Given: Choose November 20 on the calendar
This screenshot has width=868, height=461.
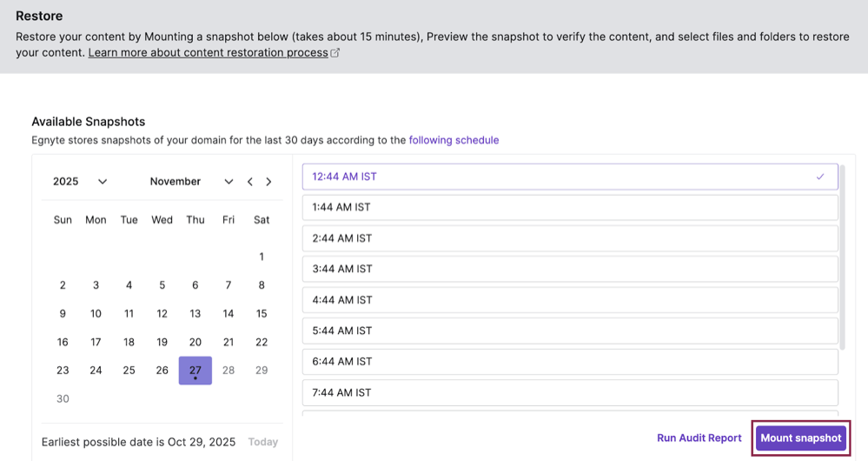Looking at the screenshot, I should [x=195, y=342].
